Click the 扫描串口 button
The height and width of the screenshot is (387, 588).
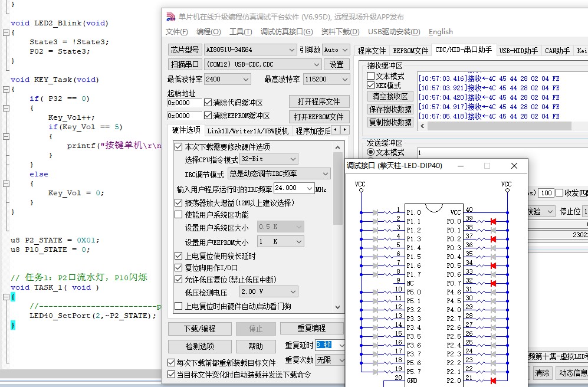pos(185,64)
